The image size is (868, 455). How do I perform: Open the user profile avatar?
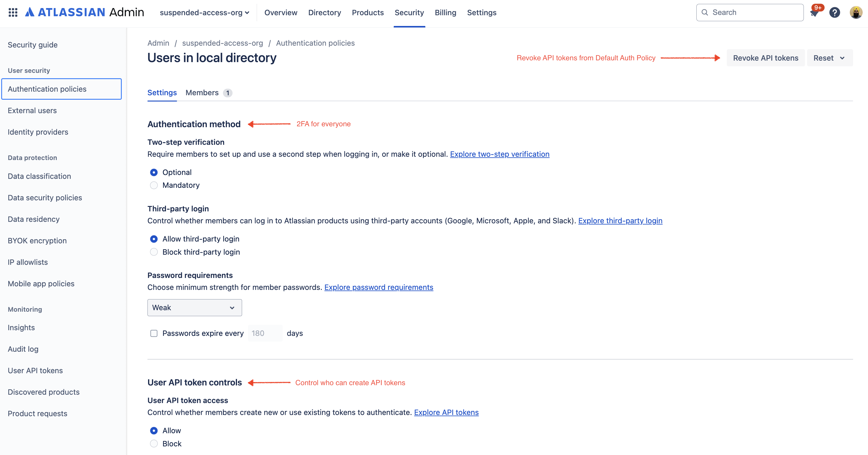point(856,13)
